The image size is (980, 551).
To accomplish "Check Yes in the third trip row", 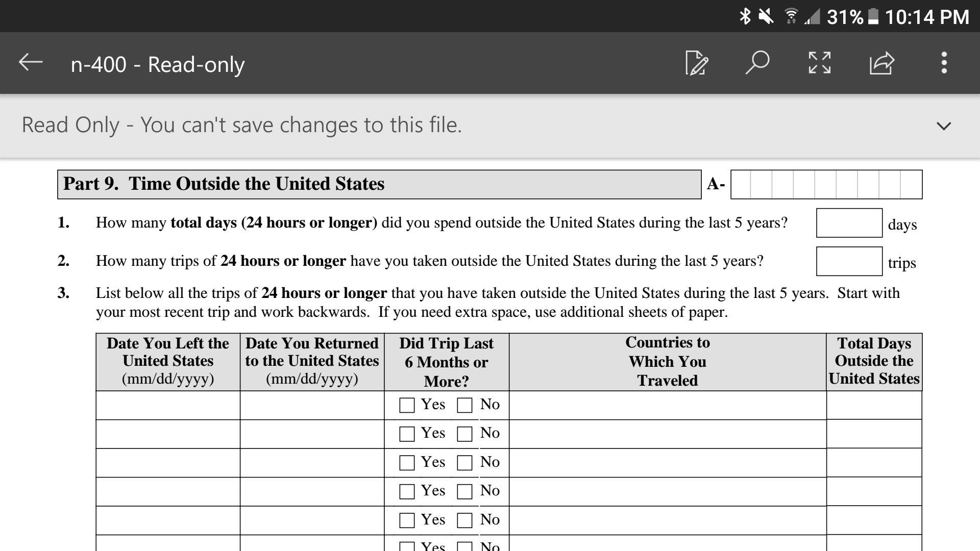I will pyautogui.click(x=407, y=463).
